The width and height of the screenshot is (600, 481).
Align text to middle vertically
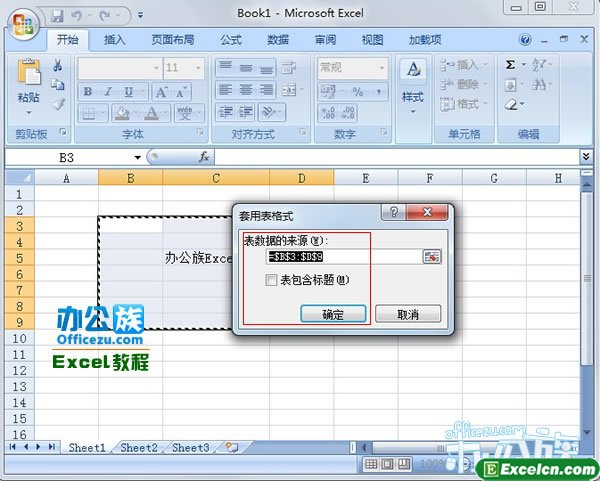point(246,67)
